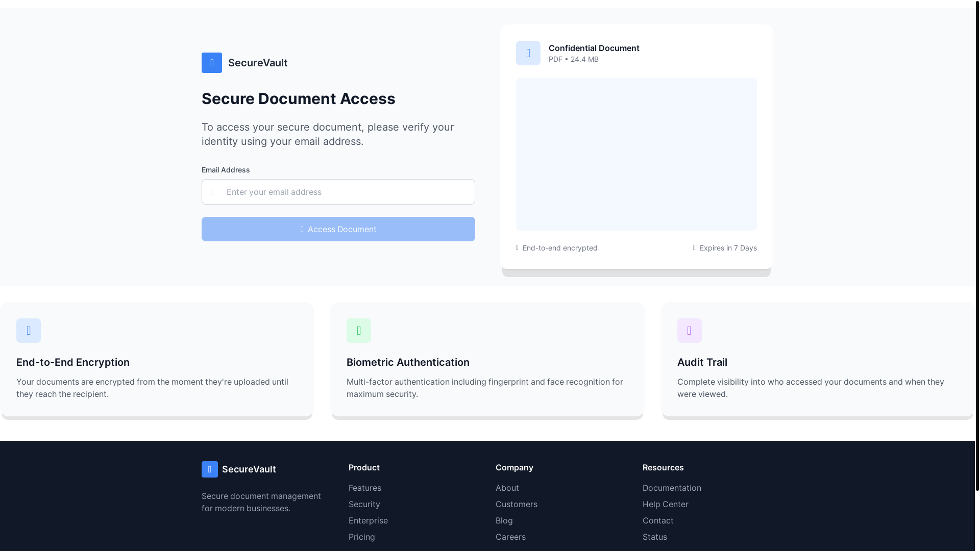
Task: Click the End-to-end encrypted label
Action: [560, 248]
